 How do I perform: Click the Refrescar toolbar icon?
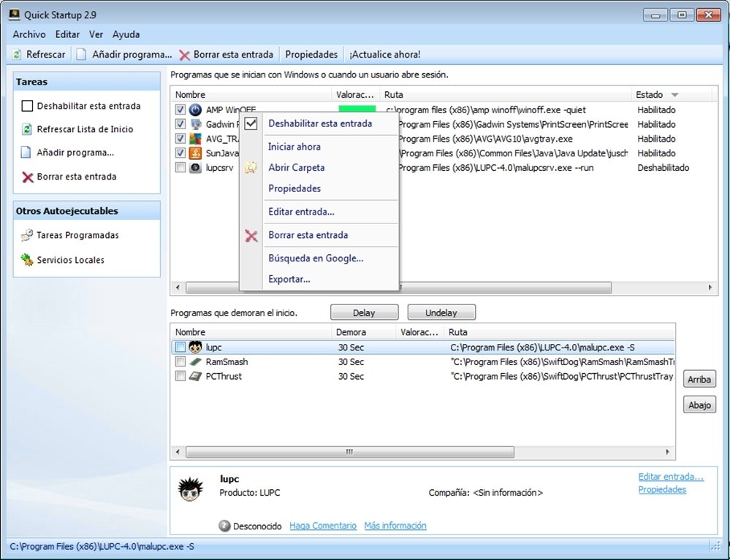pyautogui.click(x=17, y=55)
